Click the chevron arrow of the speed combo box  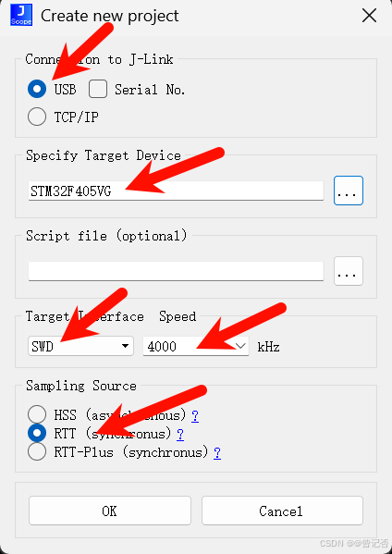point(241,346)
